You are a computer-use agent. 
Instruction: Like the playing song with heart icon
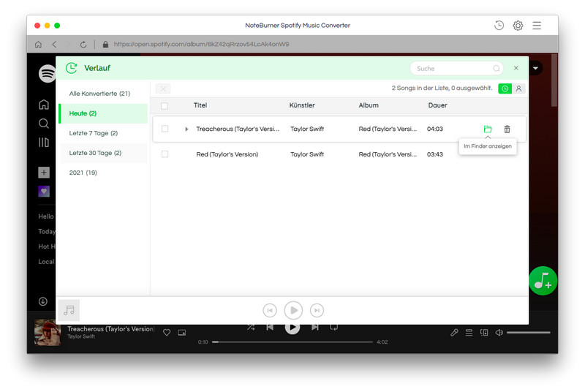pyautogui.click(x=167, y=333)
